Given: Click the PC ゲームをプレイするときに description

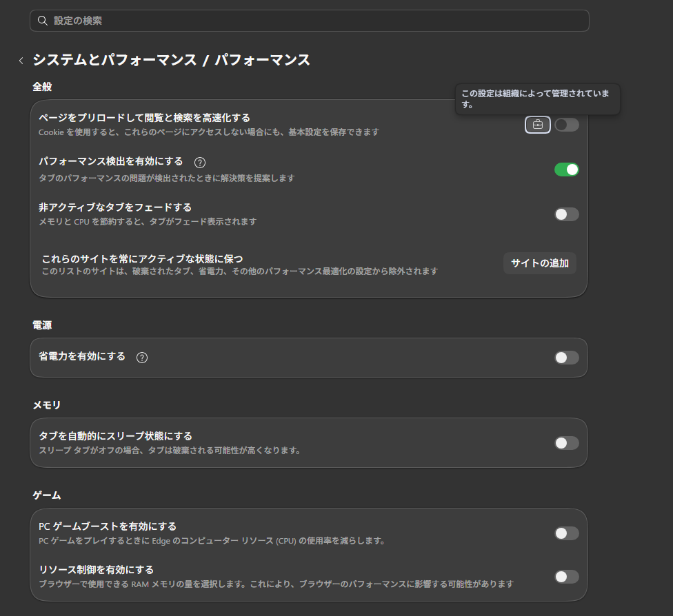Looking at the screenshot, I should click(x=212, y=541).
